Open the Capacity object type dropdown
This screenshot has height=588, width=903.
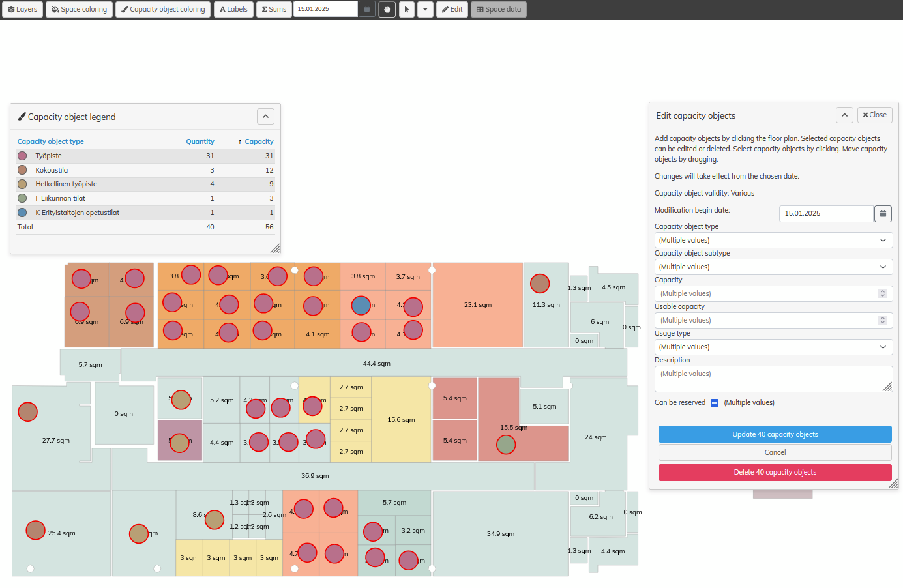[773, 240]
